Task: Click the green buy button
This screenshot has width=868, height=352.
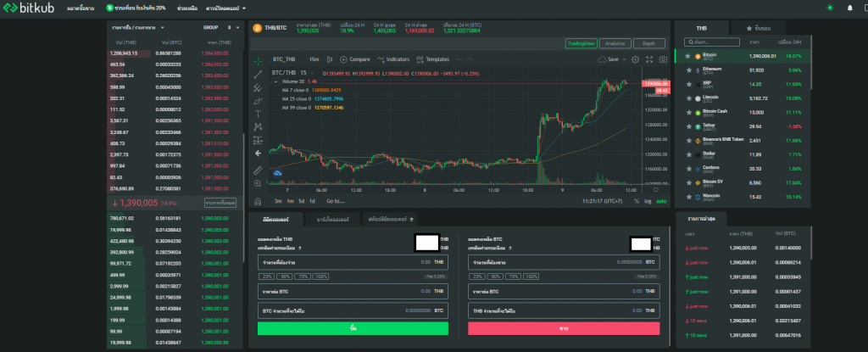Action: pos(353,329)
